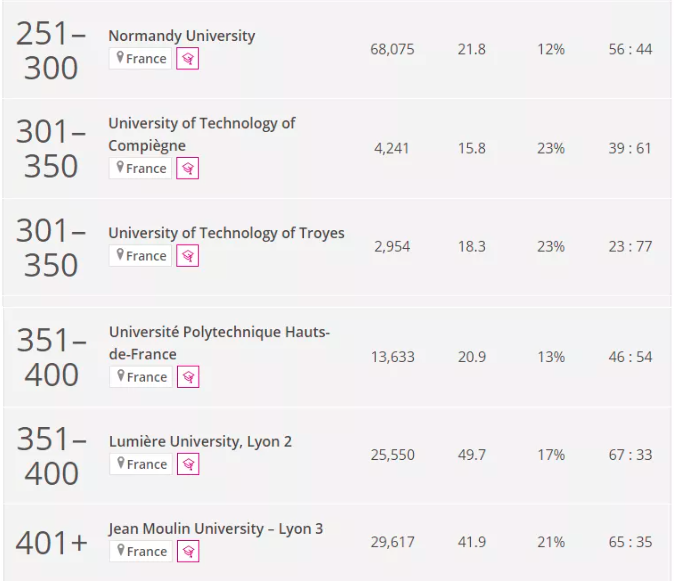Click France location tag under University of Troyes
The width and height of the screenshot is (674, 581).
pyautogui.click(x=141, y=256)
